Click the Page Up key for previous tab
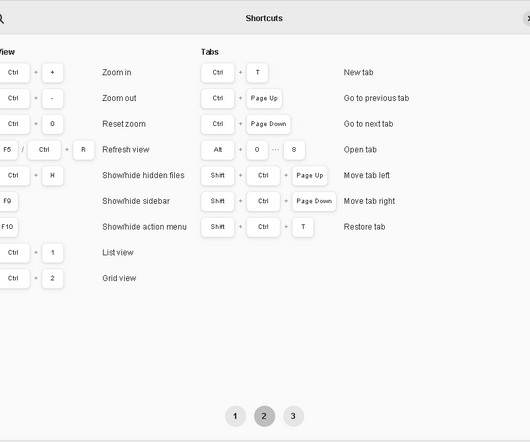This screenshot has height=442, width=530. [x=264, y=98]
